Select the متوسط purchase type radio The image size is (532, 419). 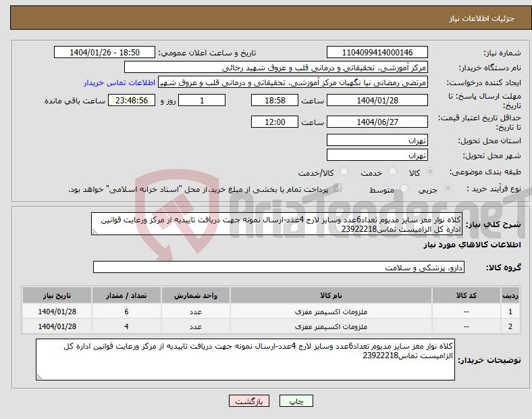coord(404,189)
